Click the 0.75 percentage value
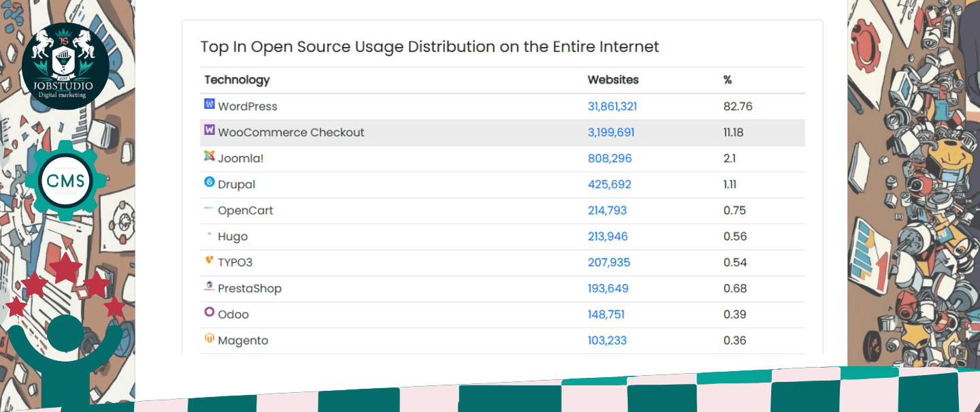Viewport: 980px width, 412px height. point(735,210)
